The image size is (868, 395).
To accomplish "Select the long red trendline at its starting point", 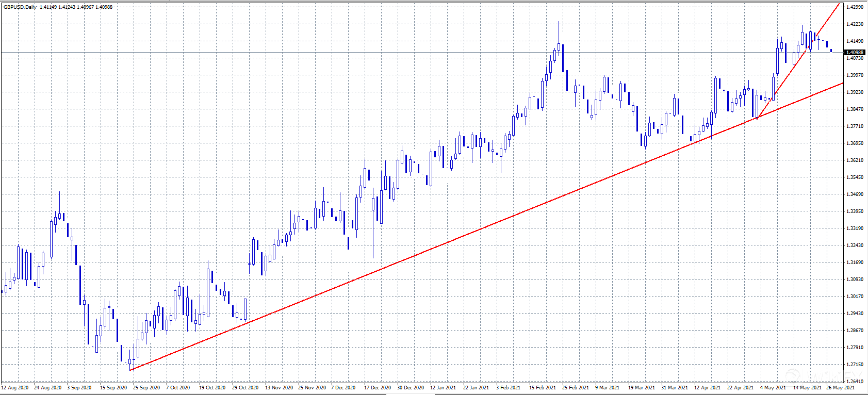I will coord(131,370).
